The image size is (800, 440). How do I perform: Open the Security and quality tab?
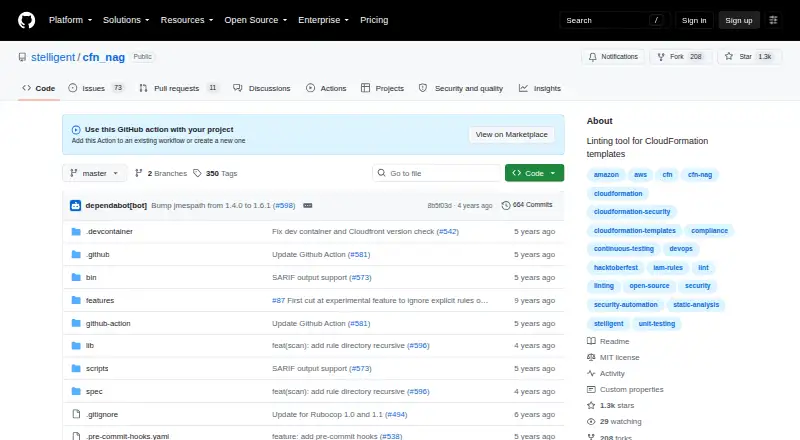(461, 88)
